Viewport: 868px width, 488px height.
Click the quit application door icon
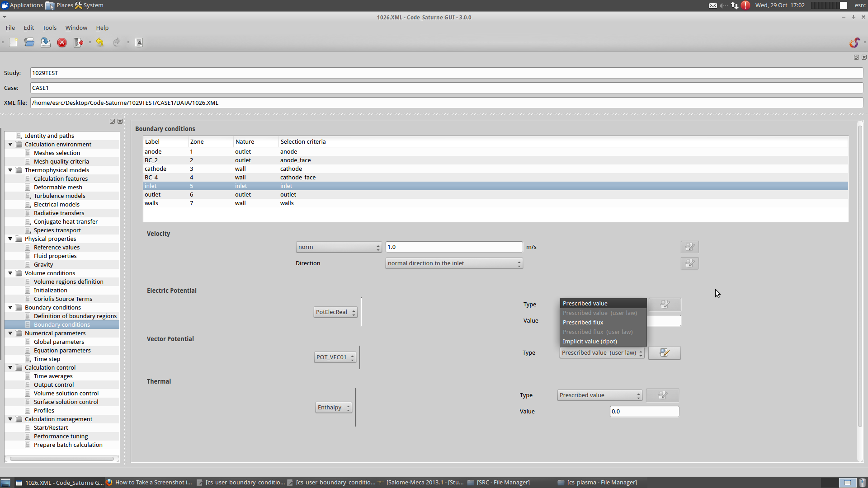pos(78,42)
